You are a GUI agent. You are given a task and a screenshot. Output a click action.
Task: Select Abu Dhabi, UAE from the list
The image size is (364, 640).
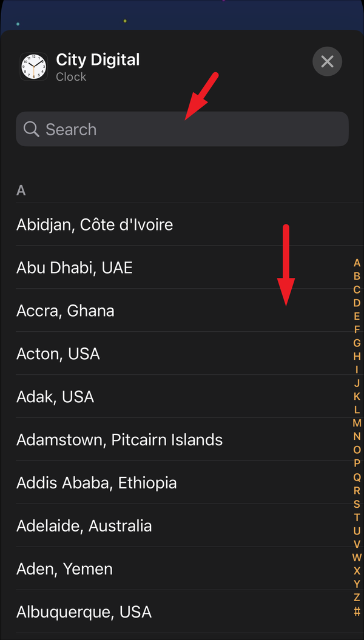(75, 268)
